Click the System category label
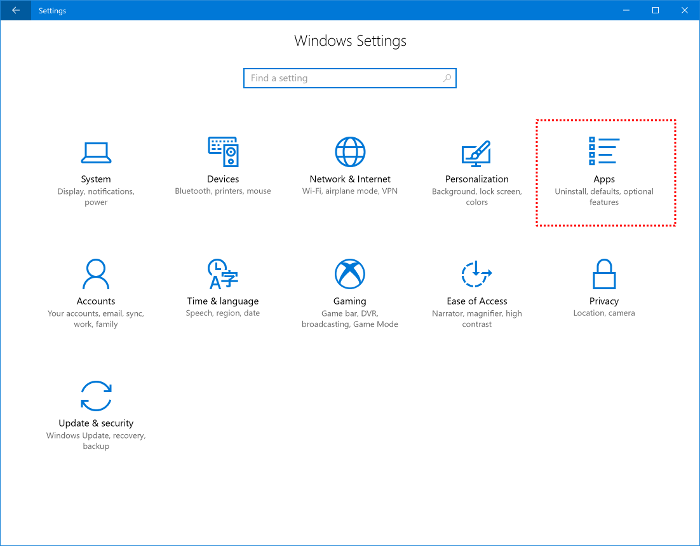700x546 pixels. tap(96, 179)
